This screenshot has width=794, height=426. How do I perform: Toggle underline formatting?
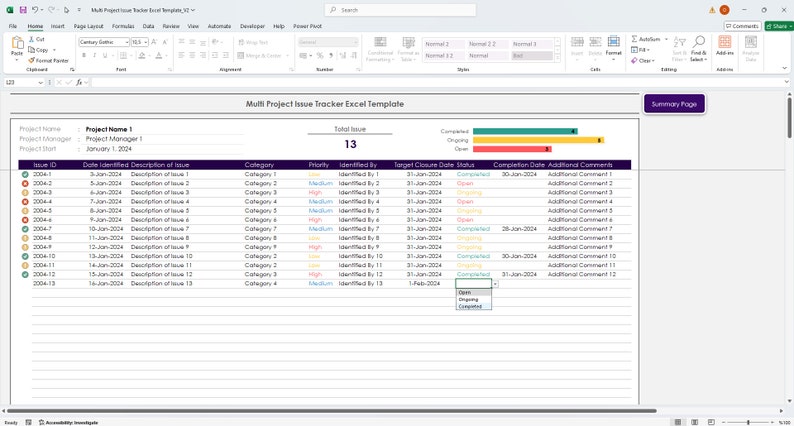pyautogui.click(x=105, y=55)
